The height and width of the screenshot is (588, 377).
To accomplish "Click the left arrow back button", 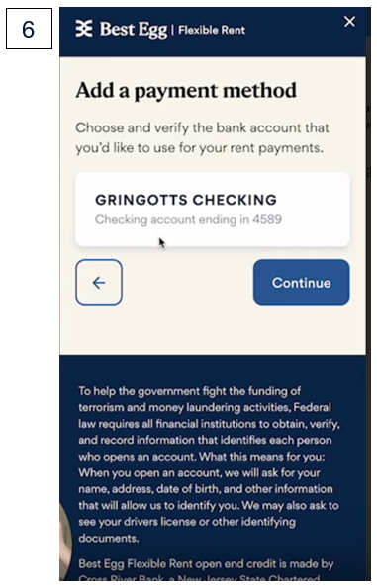I will (99, 283).
